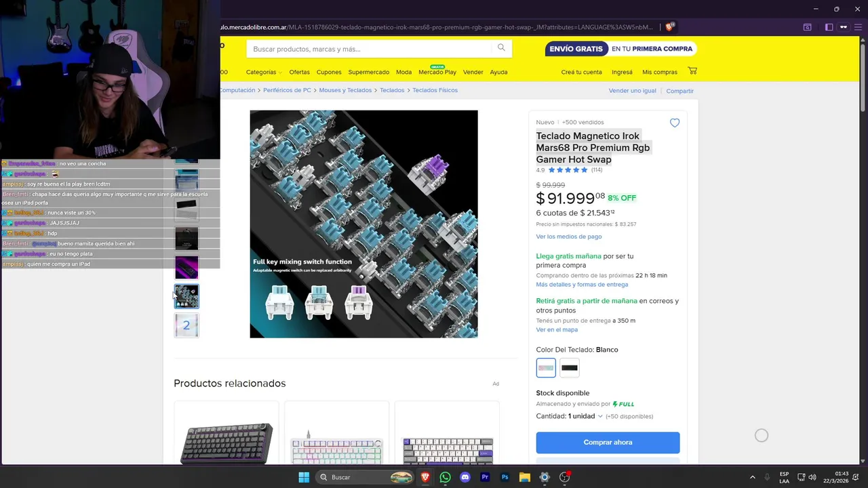
Task: Select the purple keyboard gallery thumbnail
Action: tap(186, 267)
